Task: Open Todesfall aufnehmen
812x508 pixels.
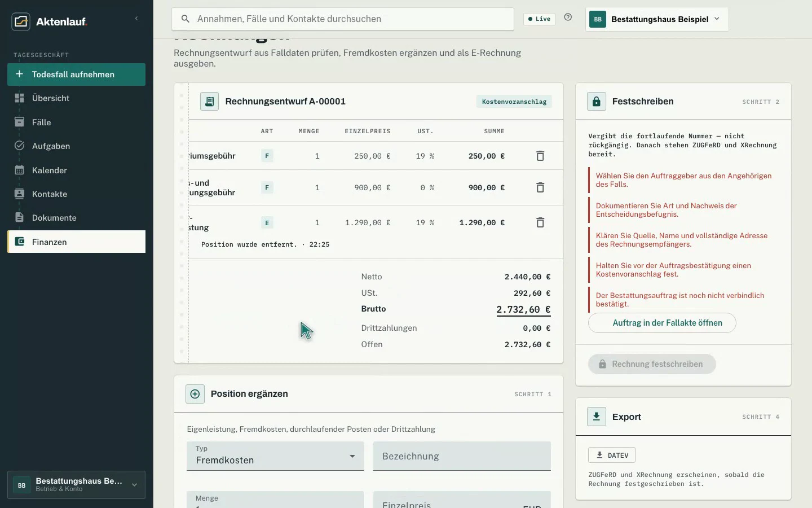Action: 76,75
